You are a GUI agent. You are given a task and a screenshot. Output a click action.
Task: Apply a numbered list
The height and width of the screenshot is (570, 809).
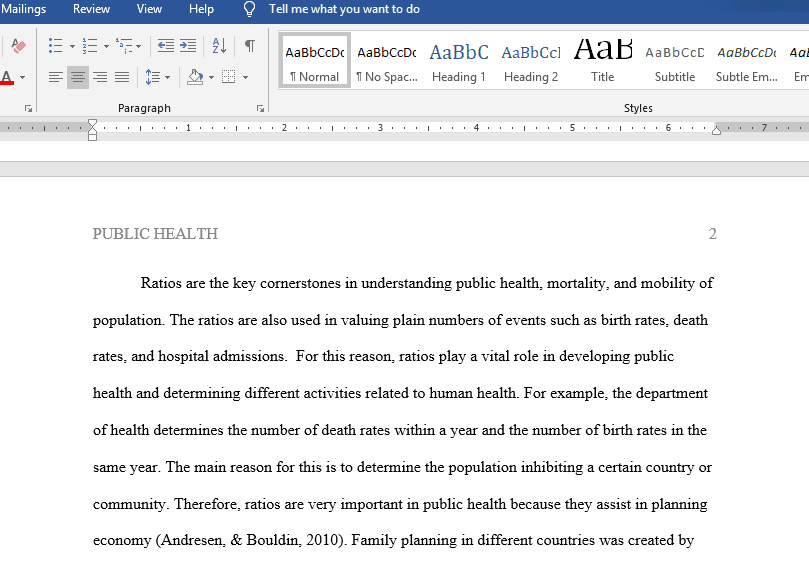90,46
